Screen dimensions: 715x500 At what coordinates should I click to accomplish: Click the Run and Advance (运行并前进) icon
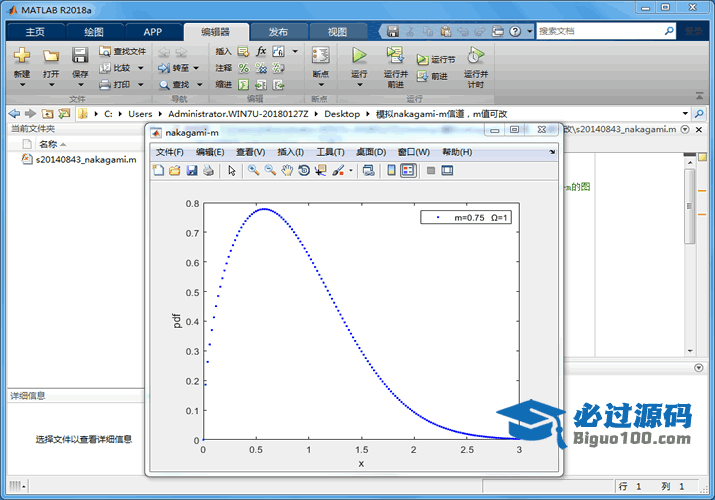click(395, 55)
